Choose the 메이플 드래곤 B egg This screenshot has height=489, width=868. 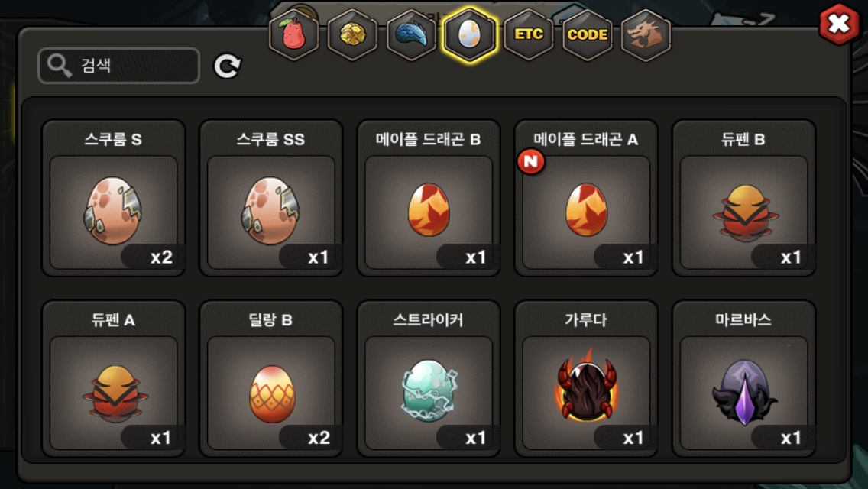point(429,198)
